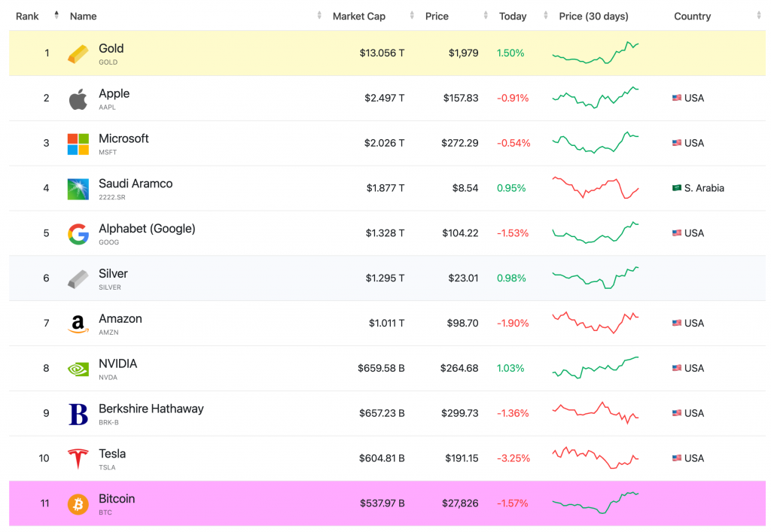The image size is (771, 532).
Task: Click Amazon's 30-day price sparkline
Action: click(x=596, y=323)
